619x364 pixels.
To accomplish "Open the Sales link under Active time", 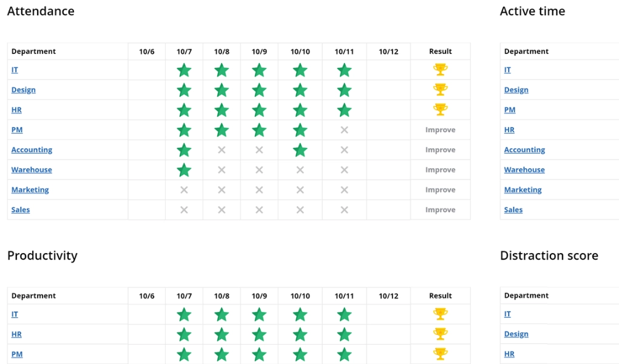I will [x=513, y=210].
